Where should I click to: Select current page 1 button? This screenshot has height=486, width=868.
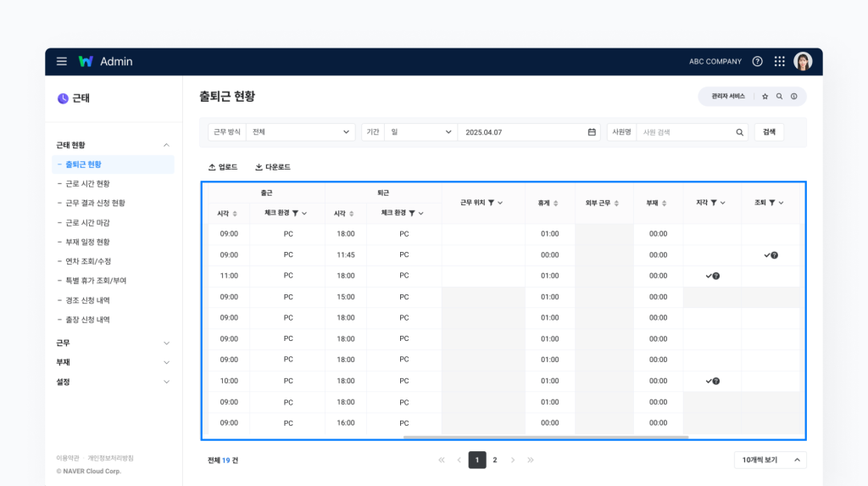click(x=477, y=460)
